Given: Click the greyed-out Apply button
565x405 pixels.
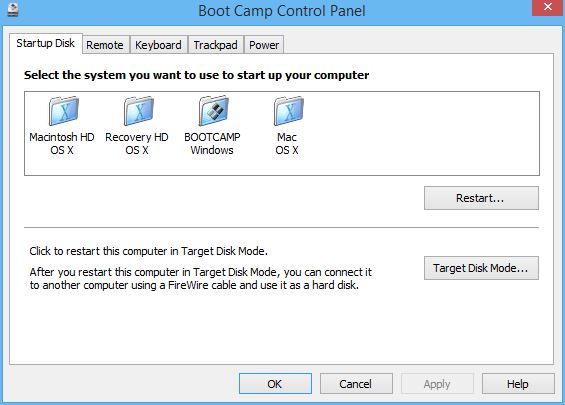Looking at the screenshot, I should [x=437, y=384].
